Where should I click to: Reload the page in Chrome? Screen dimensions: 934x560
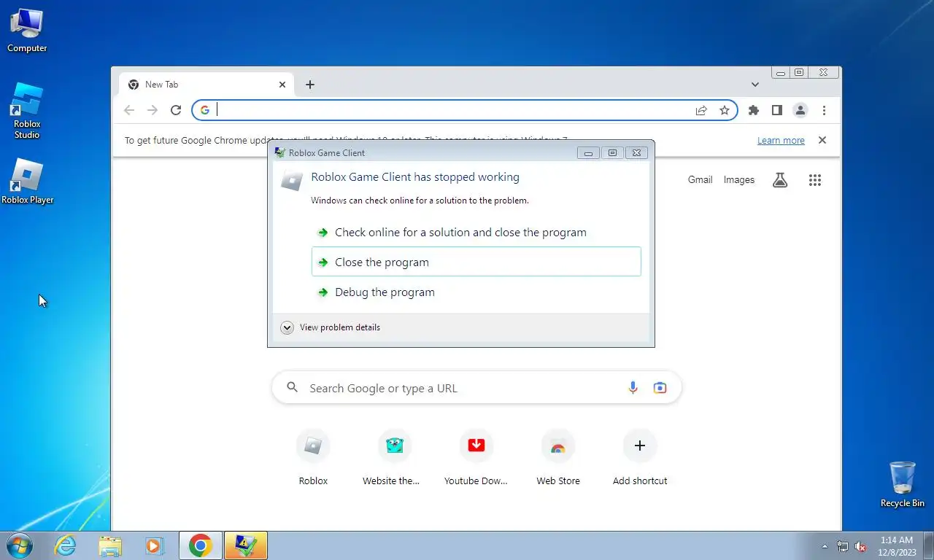[176, 110]
